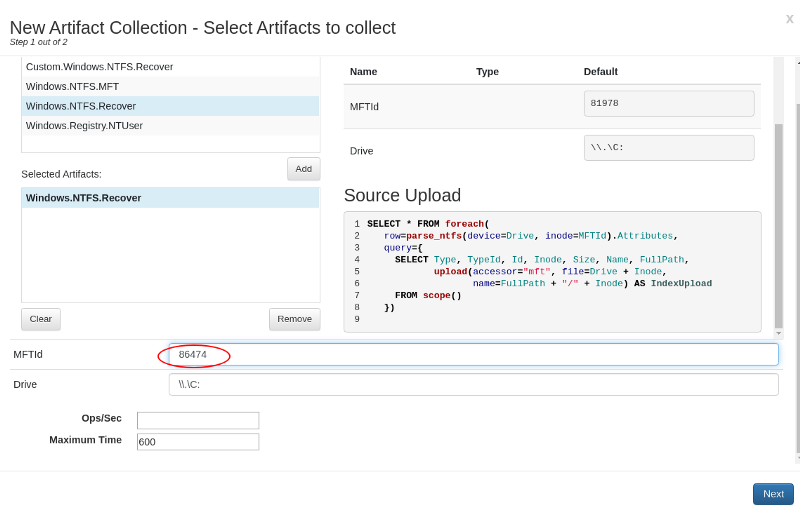Click into the Ops/Sec input box

tap(198, 421)
